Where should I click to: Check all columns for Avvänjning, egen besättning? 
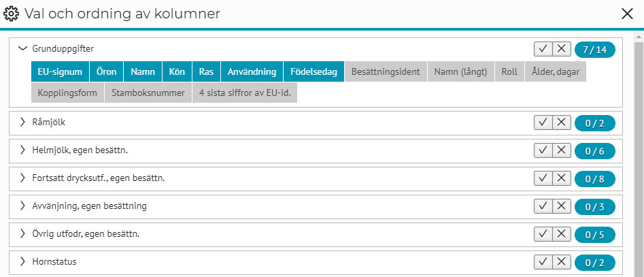pos(543,206)
